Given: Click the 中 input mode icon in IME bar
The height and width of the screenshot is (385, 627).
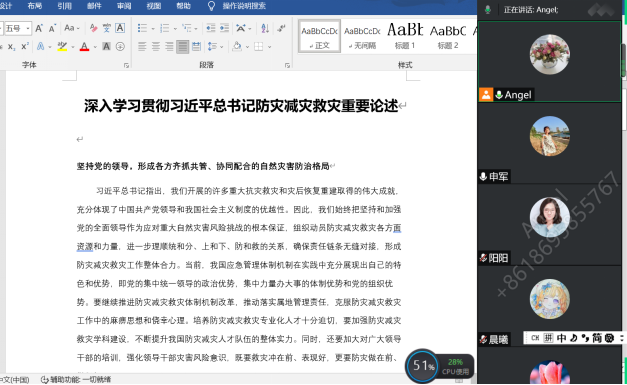Looking at the screenshot, I should pyautogui.click(x=561, y=338).
